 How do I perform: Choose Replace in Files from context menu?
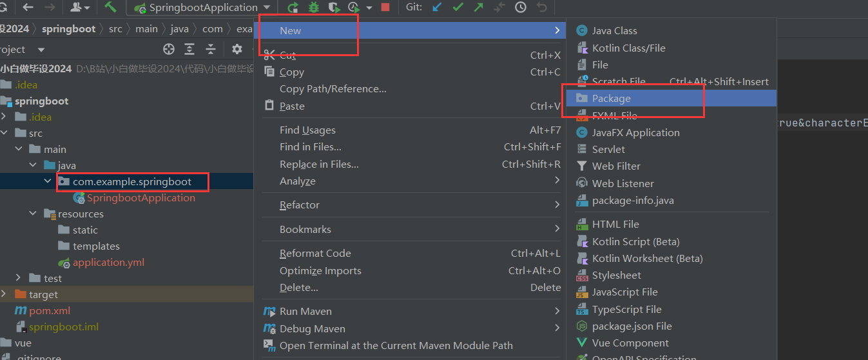[x=412, y=164]
